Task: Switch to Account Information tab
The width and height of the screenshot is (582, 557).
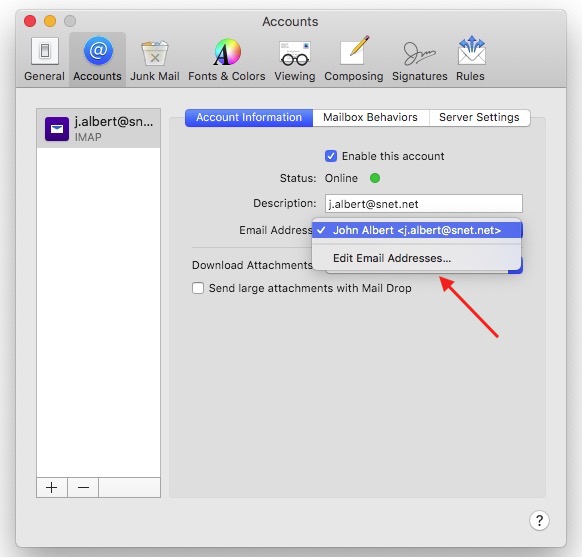Action: tap(249, 118)
